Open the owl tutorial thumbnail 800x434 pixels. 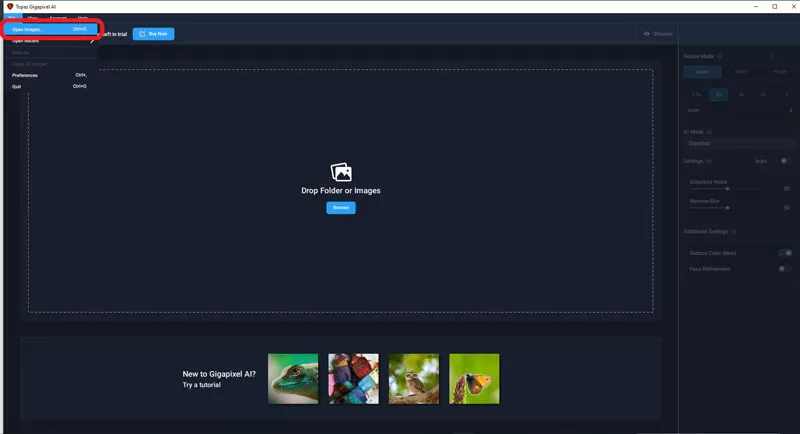[x=414, y=379]
